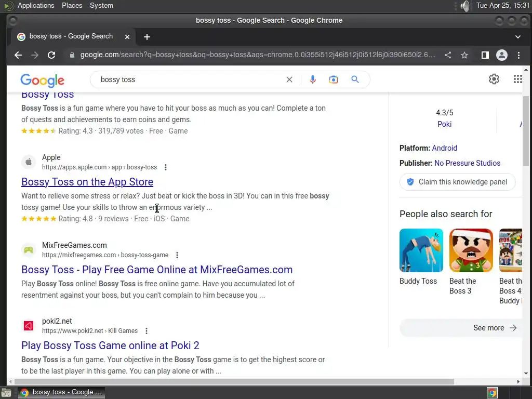The height and width of the screenshot is (399, 532).
Task: Open the System menu
Action: pos(101,6)
